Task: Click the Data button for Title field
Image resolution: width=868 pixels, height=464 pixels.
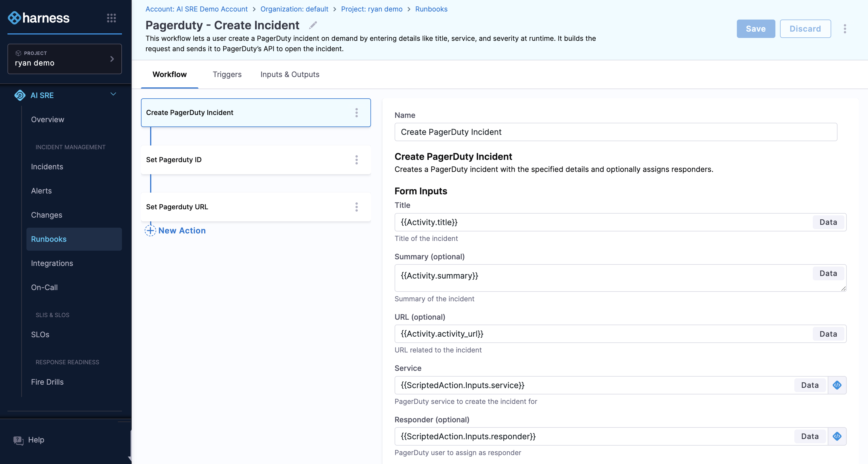Action: (x=828, y=222)
